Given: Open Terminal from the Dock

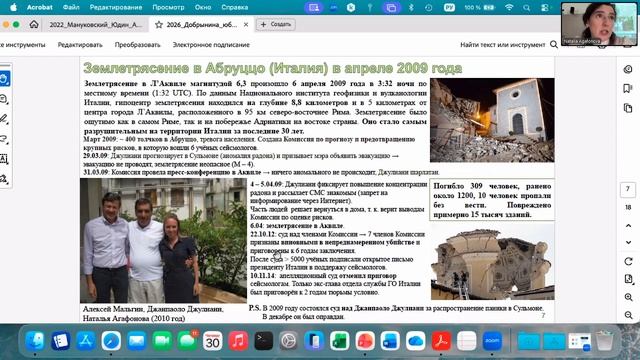Looking at the screenshot, I should click(264, 341).
